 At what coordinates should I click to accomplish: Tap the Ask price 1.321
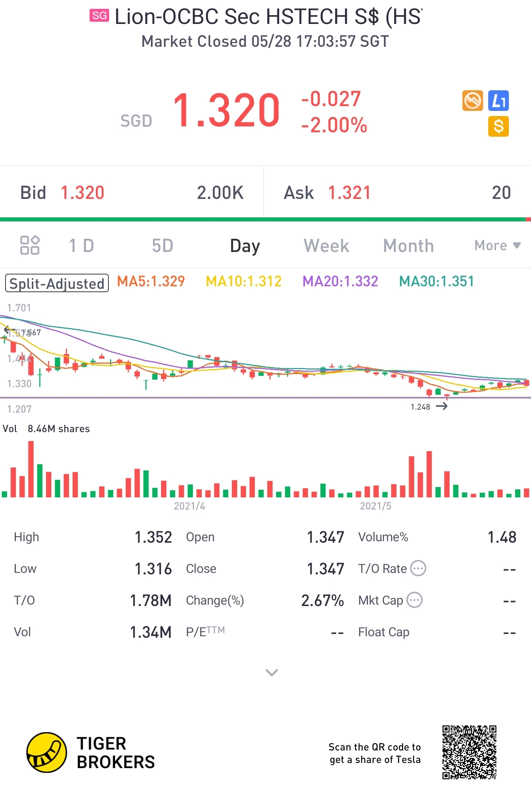(x=349, y=193)
